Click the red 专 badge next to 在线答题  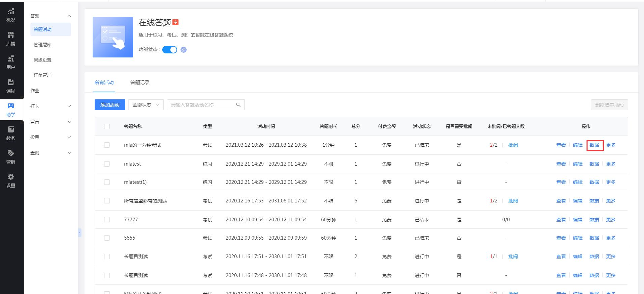(175, 22)
